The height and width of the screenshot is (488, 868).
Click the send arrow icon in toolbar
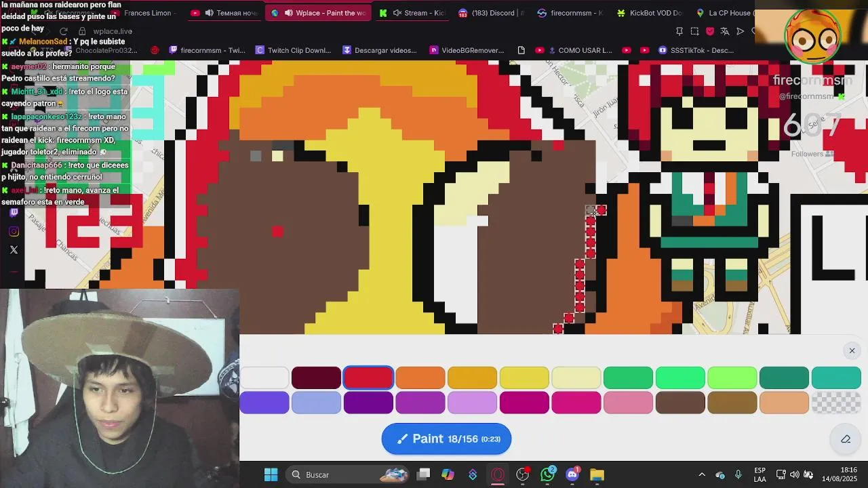point(741,31)
